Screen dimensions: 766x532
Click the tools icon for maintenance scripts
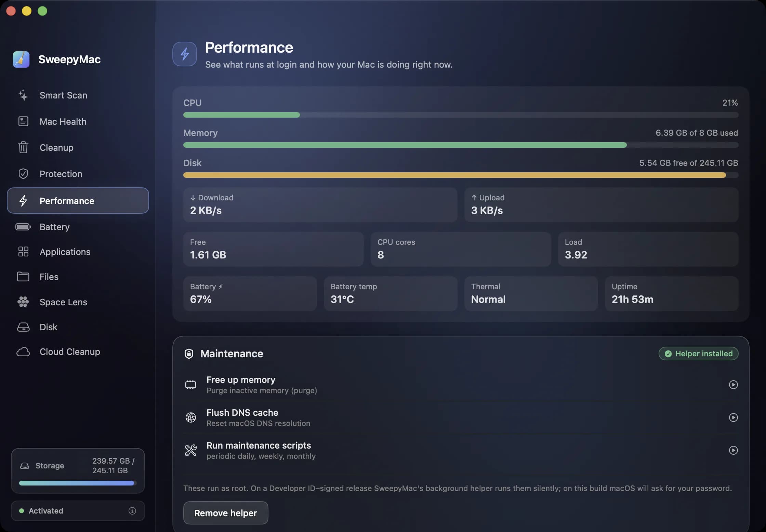click(x=191, y=450)
